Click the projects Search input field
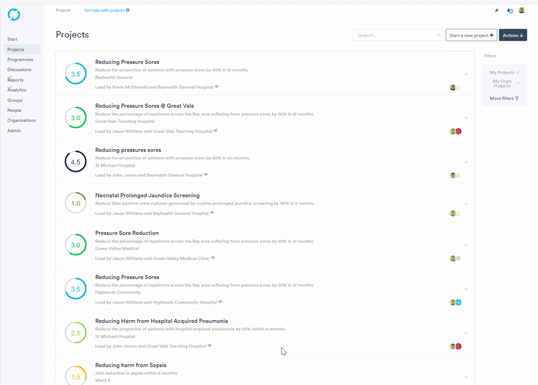The height and width of the screenshot is (385, 538). tap(398, 35)
